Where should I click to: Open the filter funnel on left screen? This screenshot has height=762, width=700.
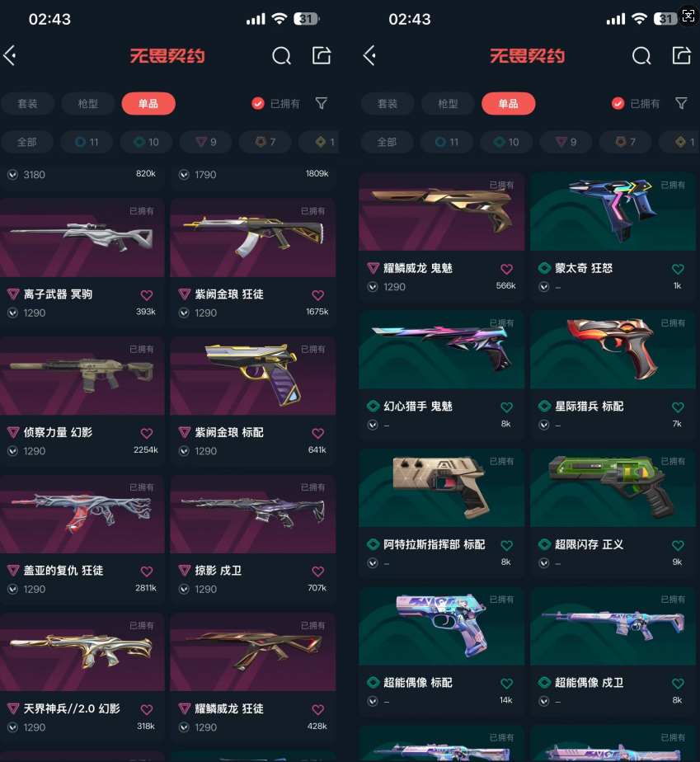coord(321,103)
